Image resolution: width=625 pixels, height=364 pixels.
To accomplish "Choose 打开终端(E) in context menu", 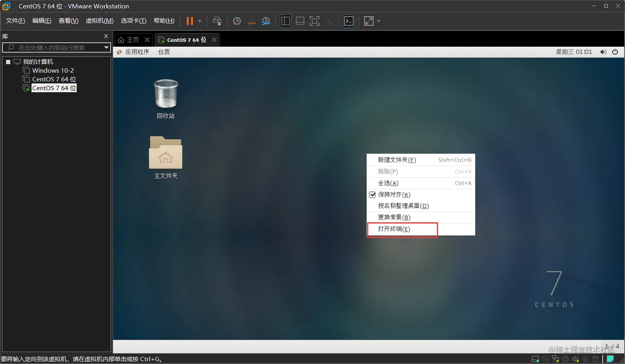I will (421, 229).
